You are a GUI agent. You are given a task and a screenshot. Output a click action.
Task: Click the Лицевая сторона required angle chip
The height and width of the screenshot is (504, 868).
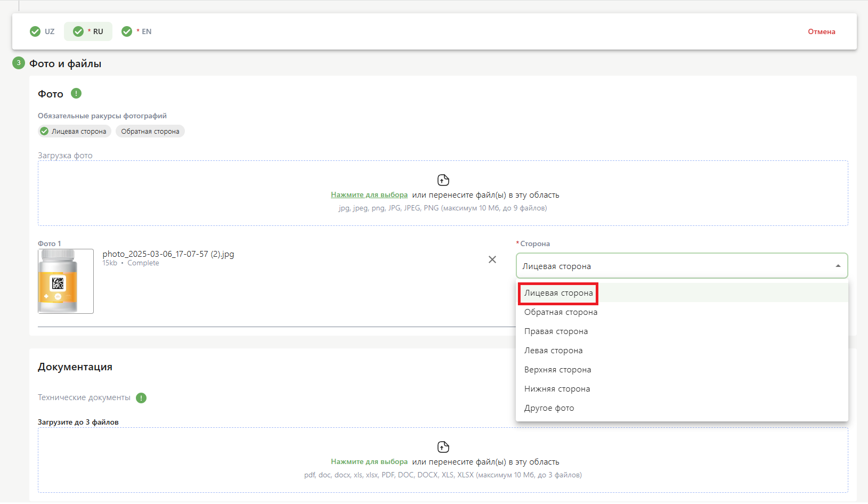tap(74, 131)
